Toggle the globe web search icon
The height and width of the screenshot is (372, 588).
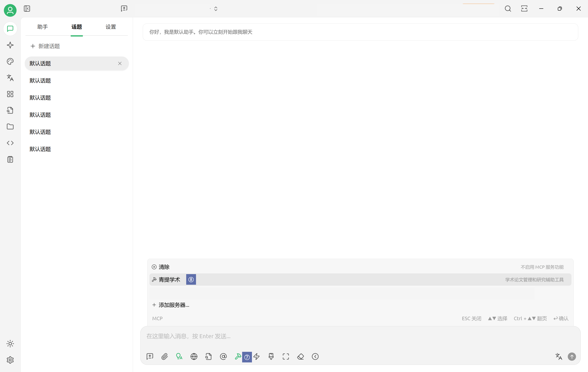pos(194,356)
